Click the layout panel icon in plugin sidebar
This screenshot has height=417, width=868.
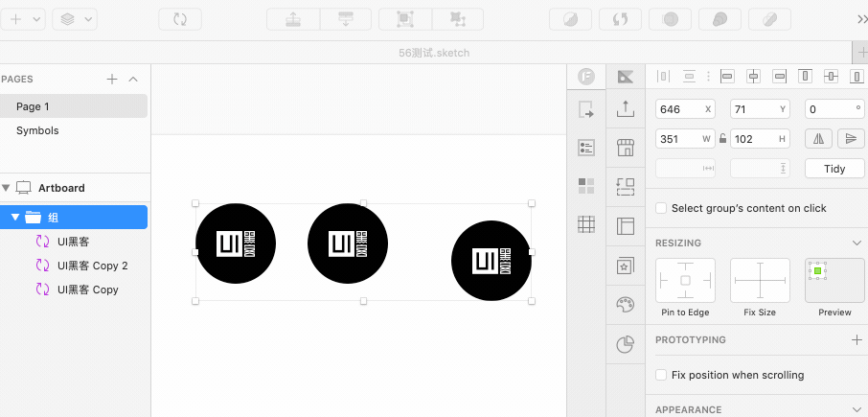click(626, 226)
